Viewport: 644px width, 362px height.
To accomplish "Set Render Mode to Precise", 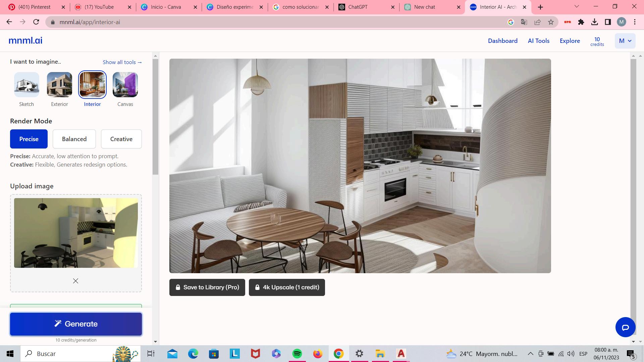I will tap(29, 139).
